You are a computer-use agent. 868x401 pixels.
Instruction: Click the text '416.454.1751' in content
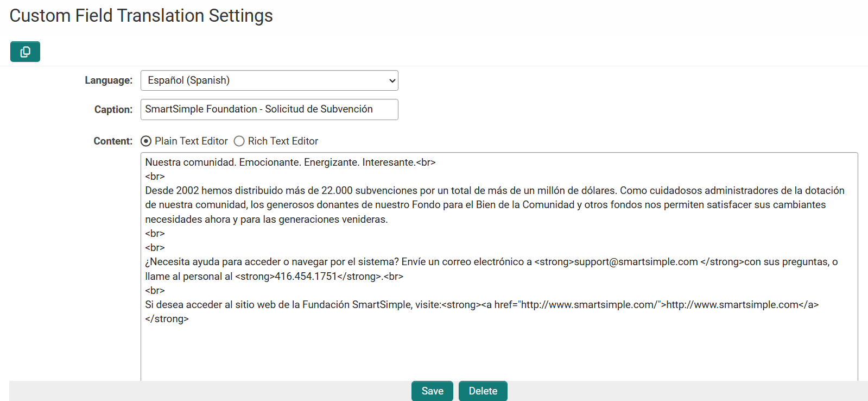pos(306,277)
